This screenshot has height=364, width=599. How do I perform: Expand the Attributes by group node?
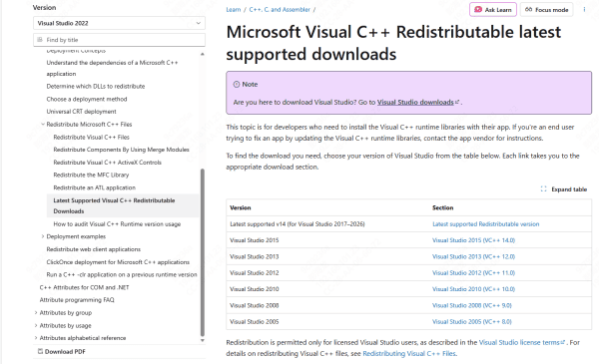[x=36, y=313]
